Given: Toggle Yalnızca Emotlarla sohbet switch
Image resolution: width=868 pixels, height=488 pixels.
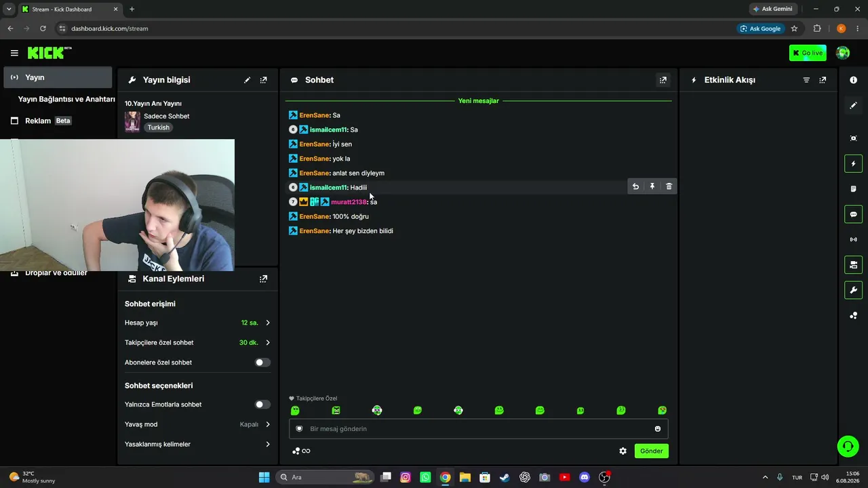Looking at the screenshot, I should click(262, 405).
